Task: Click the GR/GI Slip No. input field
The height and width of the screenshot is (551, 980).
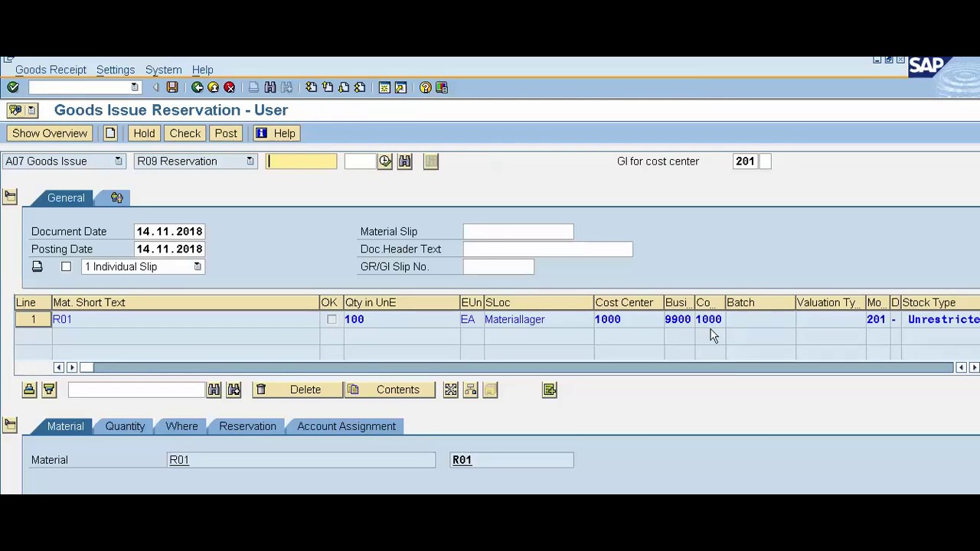Action: 498,266
